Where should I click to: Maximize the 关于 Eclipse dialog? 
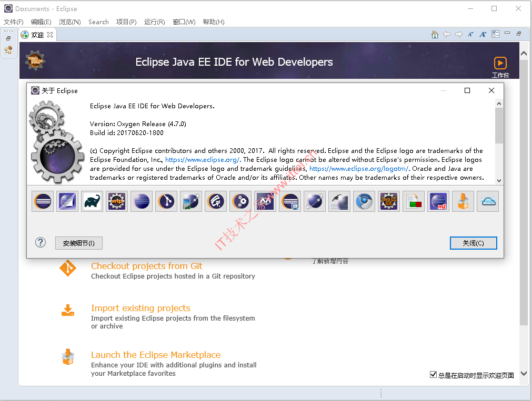pos(467,90)
